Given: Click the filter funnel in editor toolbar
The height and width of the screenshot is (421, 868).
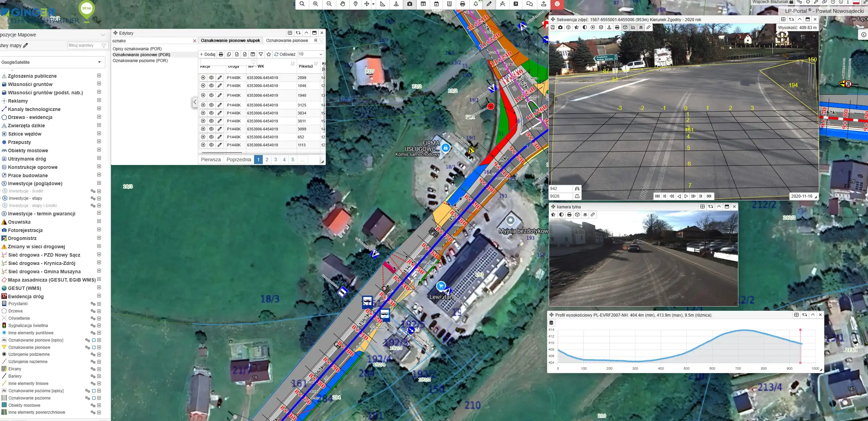Looking at the screenshot, I should tap(261, 54).
